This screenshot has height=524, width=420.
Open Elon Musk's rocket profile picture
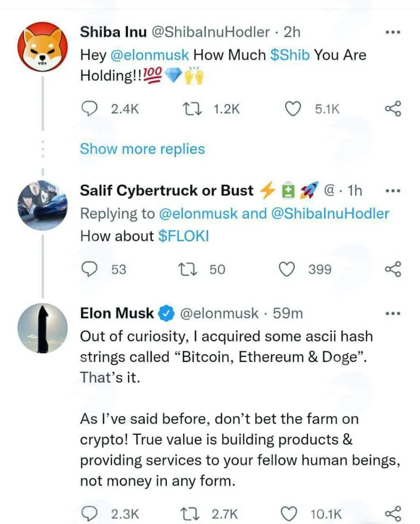point(43,328)
